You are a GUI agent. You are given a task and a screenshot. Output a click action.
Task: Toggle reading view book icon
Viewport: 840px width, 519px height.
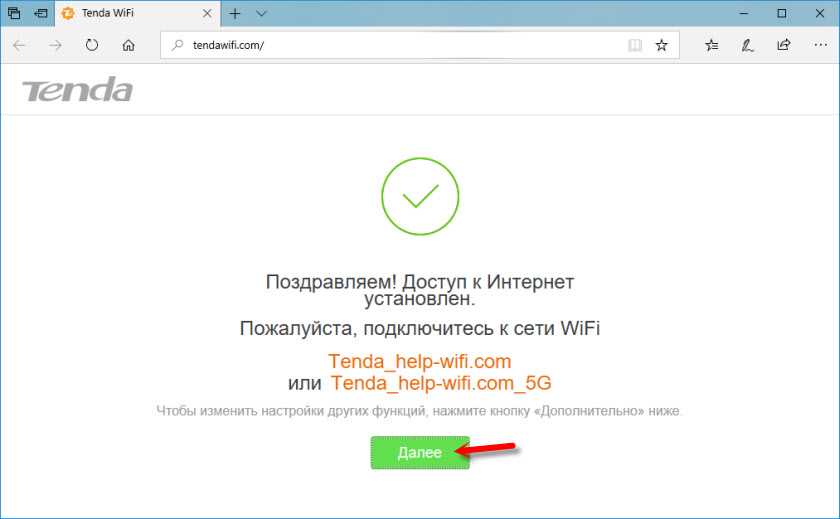tap(635, 46)
